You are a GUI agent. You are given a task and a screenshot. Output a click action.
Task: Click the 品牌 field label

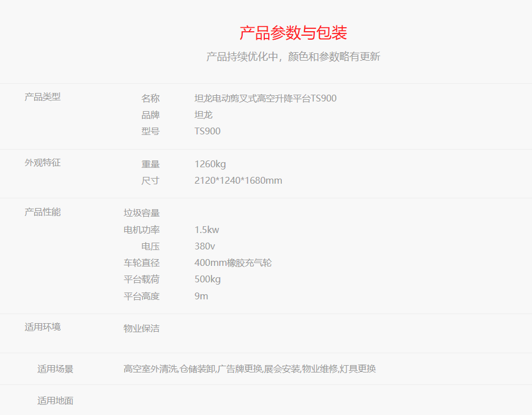point(150,115)
